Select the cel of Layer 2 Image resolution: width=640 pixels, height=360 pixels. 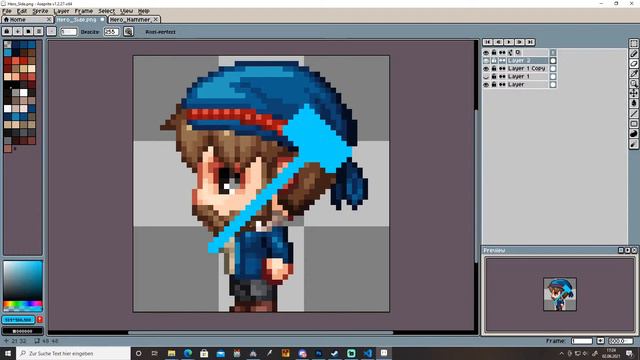[553, 60]
